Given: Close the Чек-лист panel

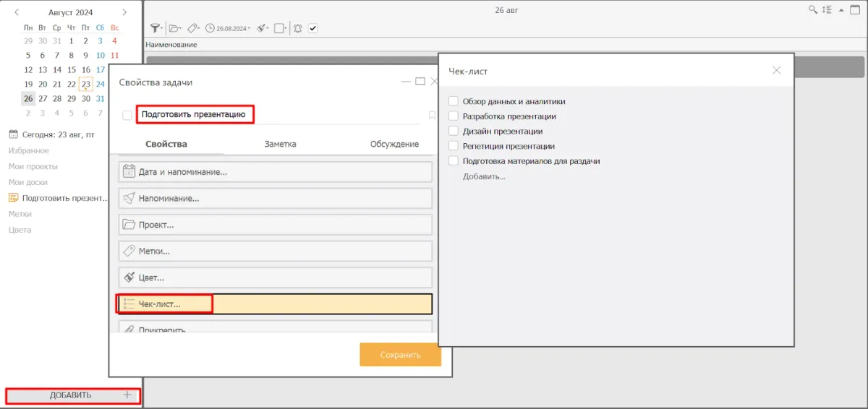Looking at the screenshot, I should click(776, 70).
